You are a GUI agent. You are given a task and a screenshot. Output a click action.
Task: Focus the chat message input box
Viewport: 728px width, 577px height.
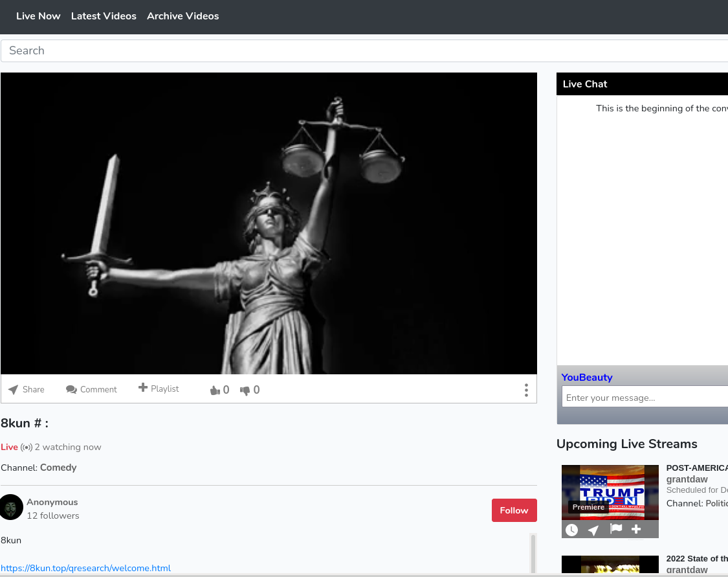(x=645, y=398)
